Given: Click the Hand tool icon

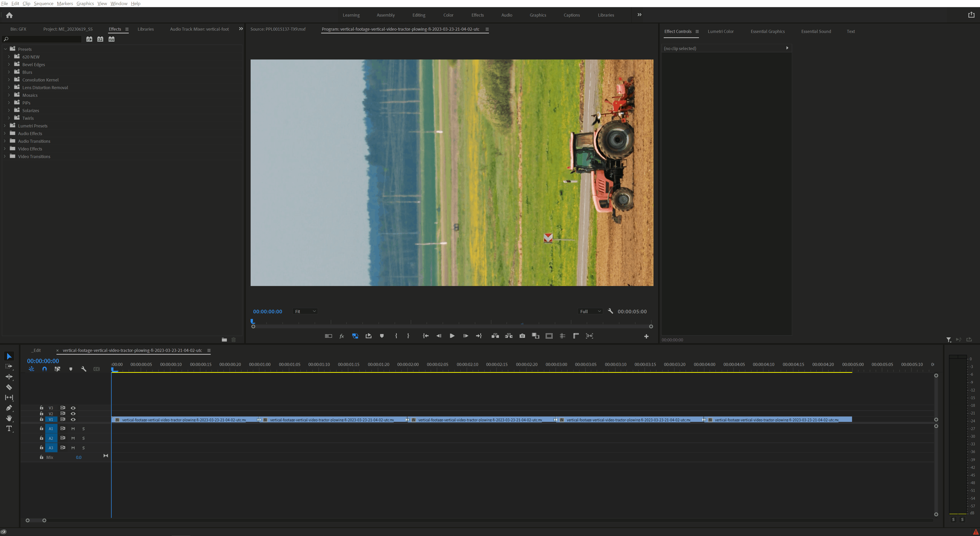Looking at the screenshot, I should pos(9,418).
